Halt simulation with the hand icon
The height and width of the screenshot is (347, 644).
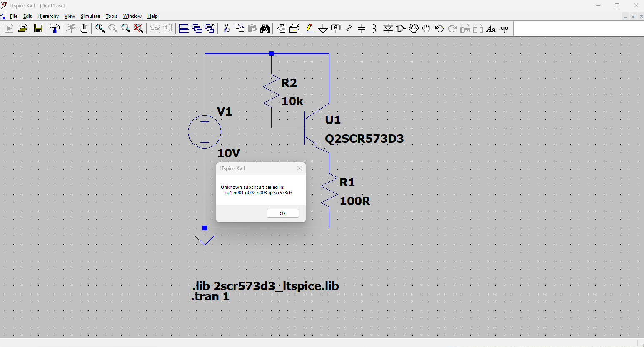tap(84, 28)
